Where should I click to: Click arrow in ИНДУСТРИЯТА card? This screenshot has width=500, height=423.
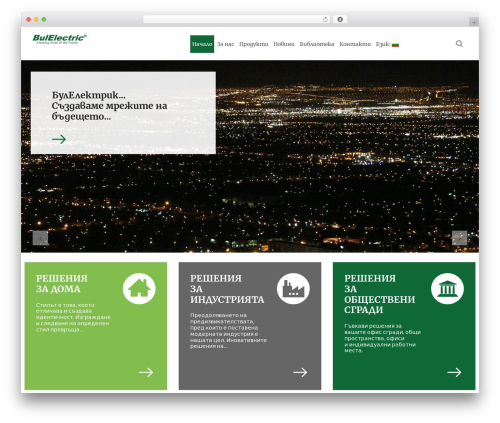[300, 372]
